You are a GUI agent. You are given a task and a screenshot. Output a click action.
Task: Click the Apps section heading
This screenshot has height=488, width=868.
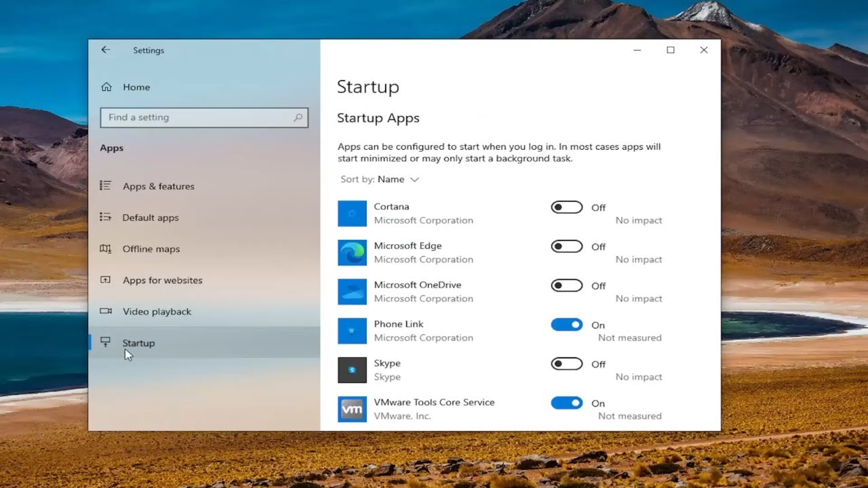[112, 148]
